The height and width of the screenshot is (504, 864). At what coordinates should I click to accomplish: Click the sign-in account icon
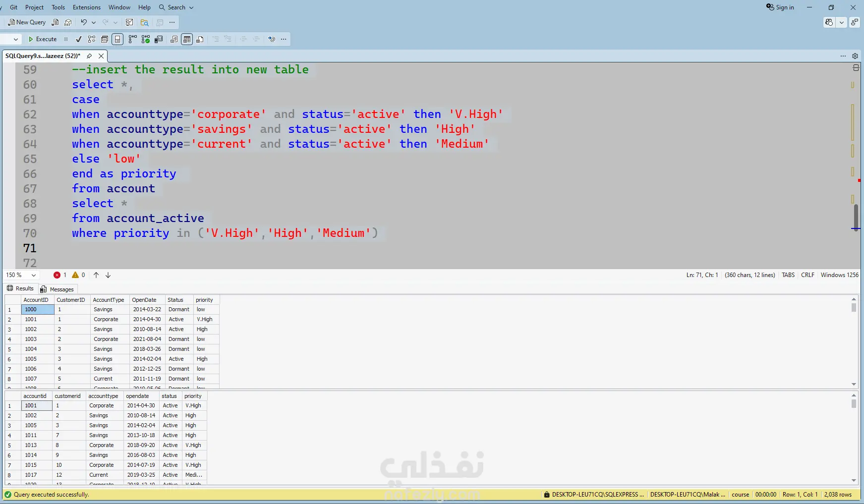[x=770, y=7]
